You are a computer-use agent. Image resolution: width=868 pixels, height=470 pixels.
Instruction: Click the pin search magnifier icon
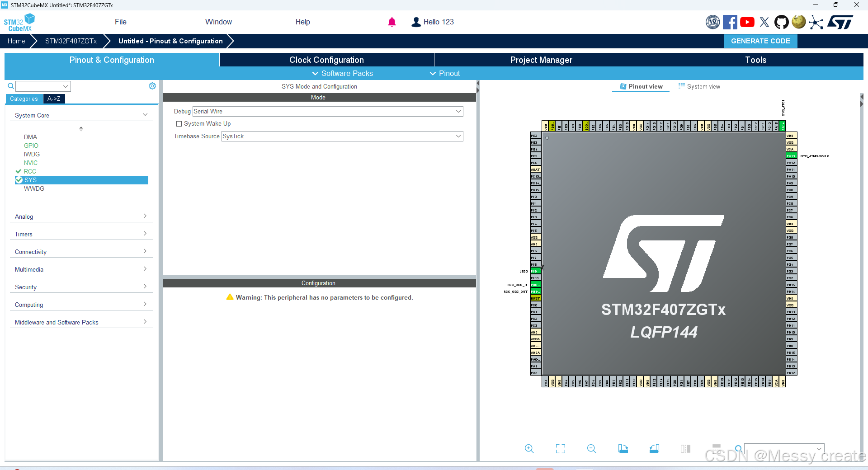(738, 449)
